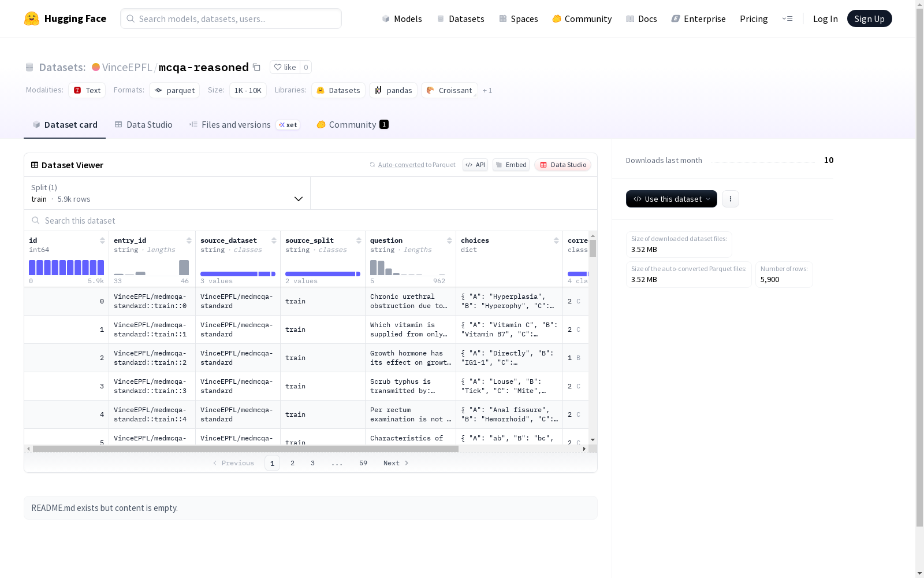Go to page 3 of the table

point(313,463)
